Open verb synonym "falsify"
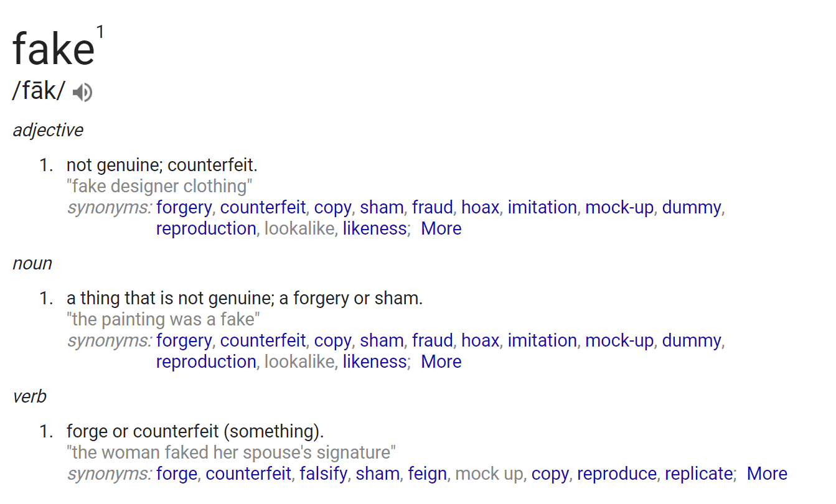836x504 pixels. point(323,474)
